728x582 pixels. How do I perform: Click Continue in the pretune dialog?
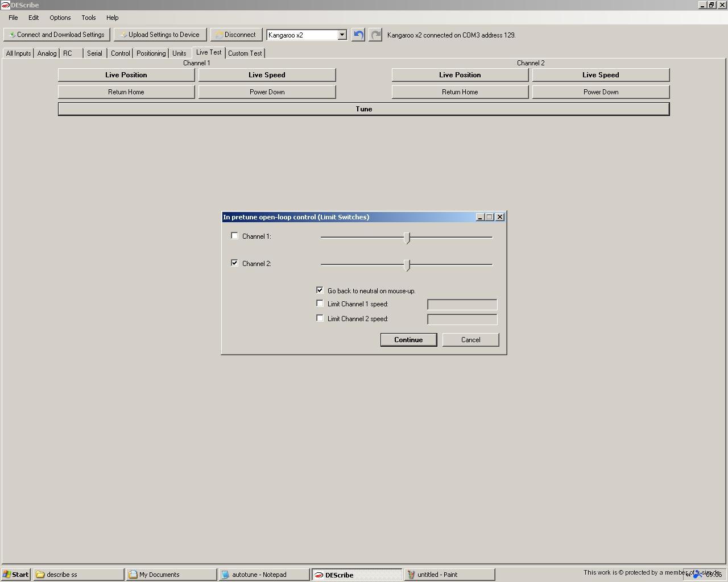pyautogui.click(x=408, y=340)
